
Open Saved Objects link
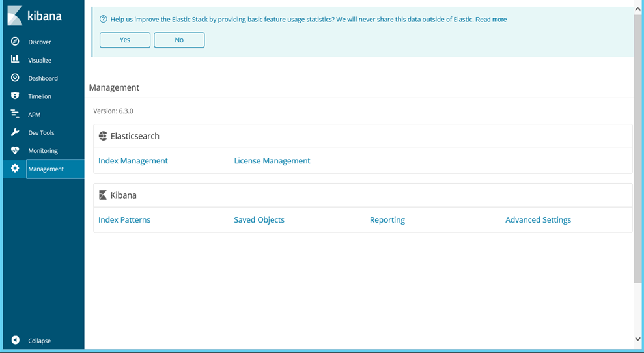259,220
